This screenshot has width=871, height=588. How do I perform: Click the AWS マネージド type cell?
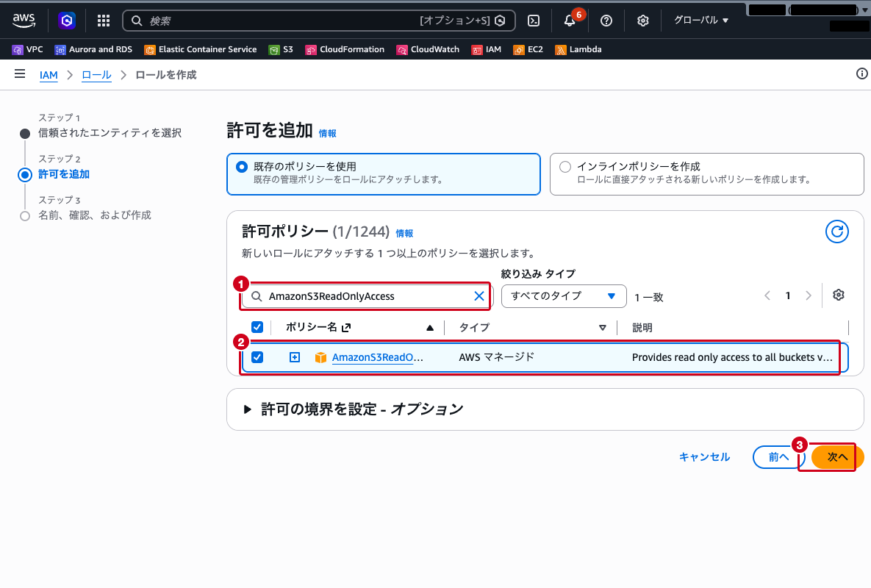[497, 357]
